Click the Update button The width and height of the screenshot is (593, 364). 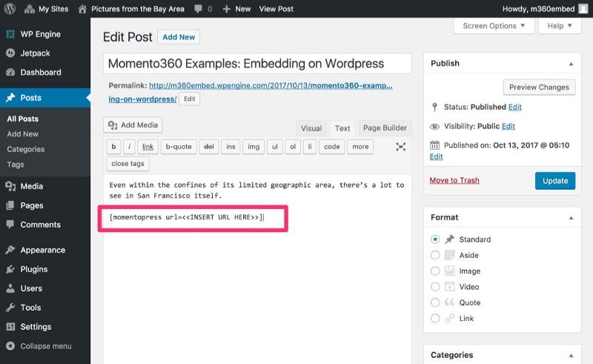(x=555, y=181)
